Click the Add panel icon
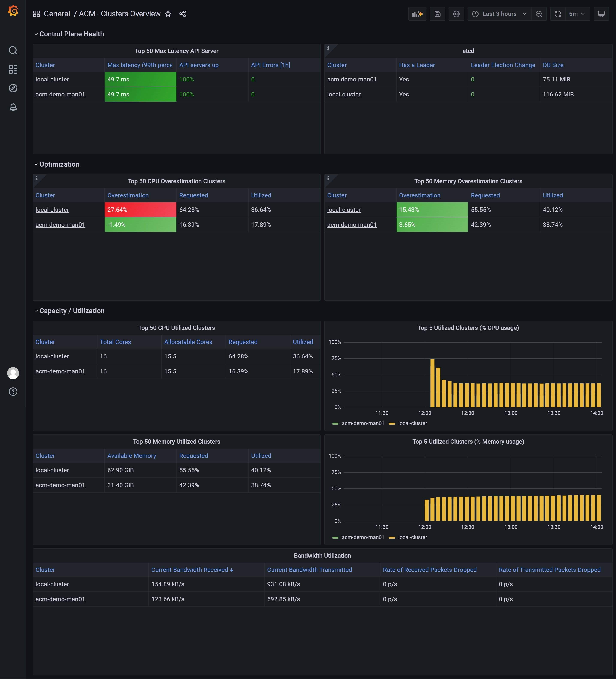The height and width of the screenshot is (679, 616). click(x=417, y=14)
